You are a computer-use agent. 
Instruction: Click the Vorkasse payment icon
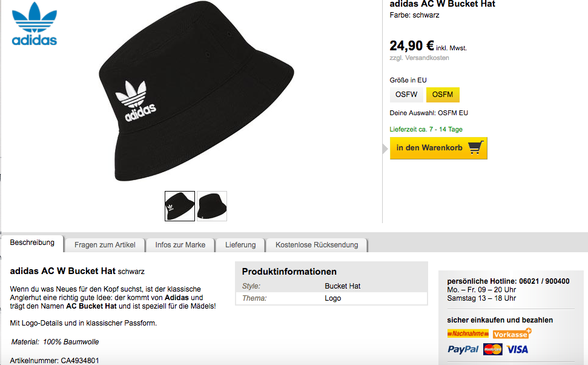[512, 333]
